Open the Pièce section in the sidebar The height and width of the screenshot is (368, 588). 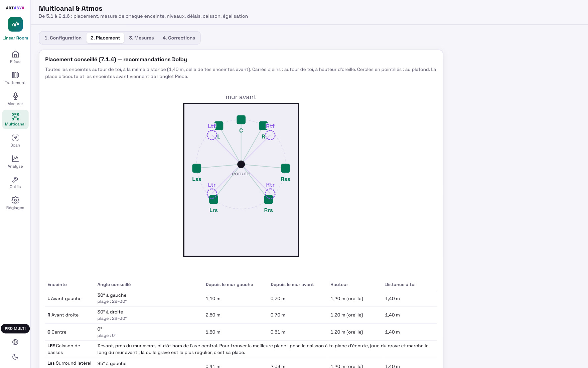(x=15, y=57)
